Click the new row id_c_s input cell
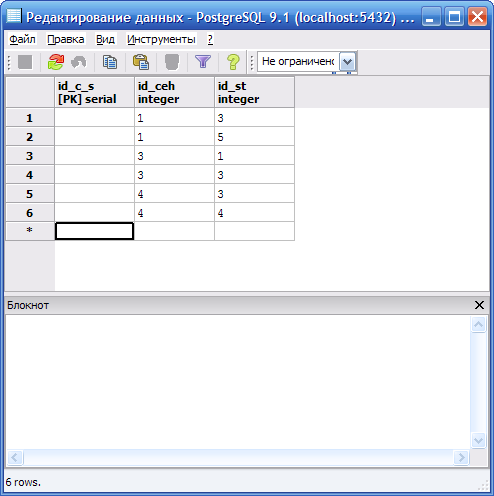This screenshot has width=494, height=496. [x=94, y=231]
